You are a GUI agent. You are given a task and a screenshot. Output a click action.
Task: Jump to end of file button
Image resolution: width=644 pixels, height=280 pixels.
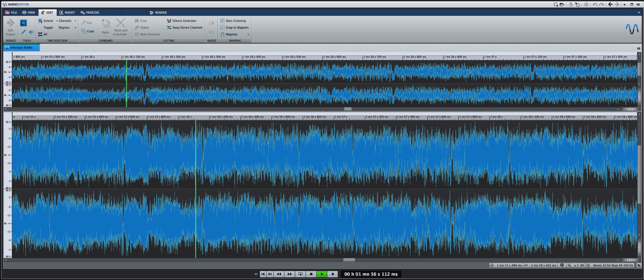point(270,274)
